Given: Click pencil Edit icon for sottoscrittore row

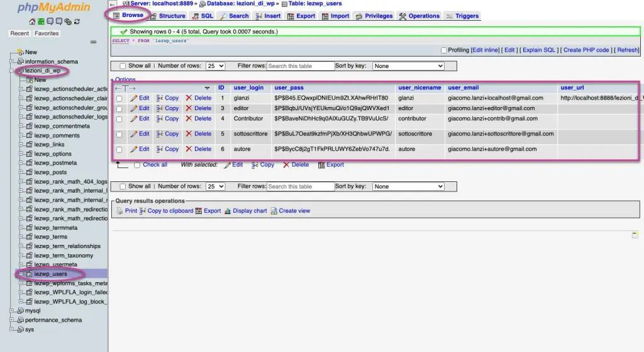Looking at the screenshot, I should click(133, 133).
